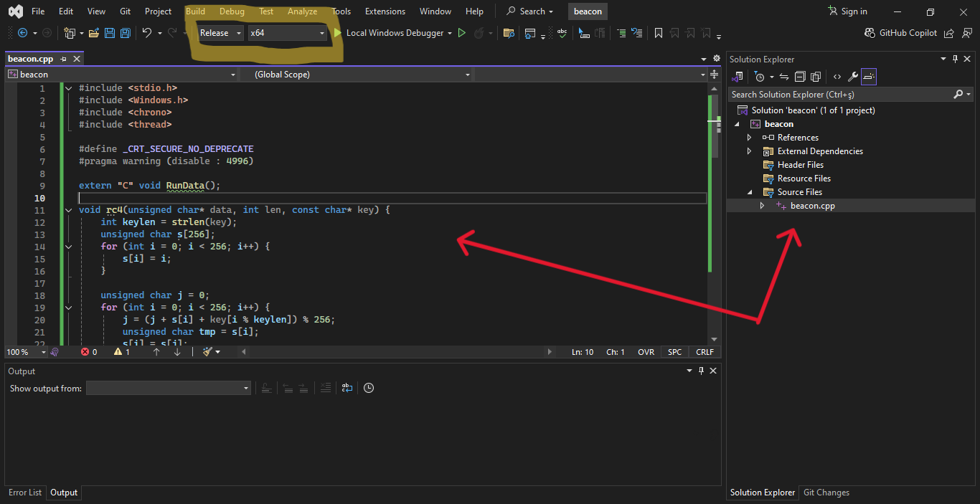The image size is (980, 504).
Task: Open Local Windows Debugger dropdown arrow
Action: coord(450,33)
